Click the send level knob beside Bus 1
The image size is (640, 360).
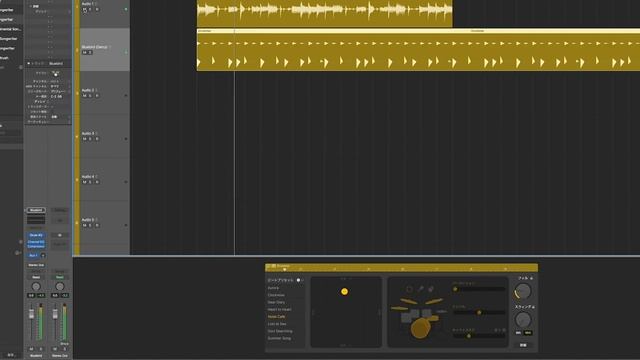[x=43, y=256]
